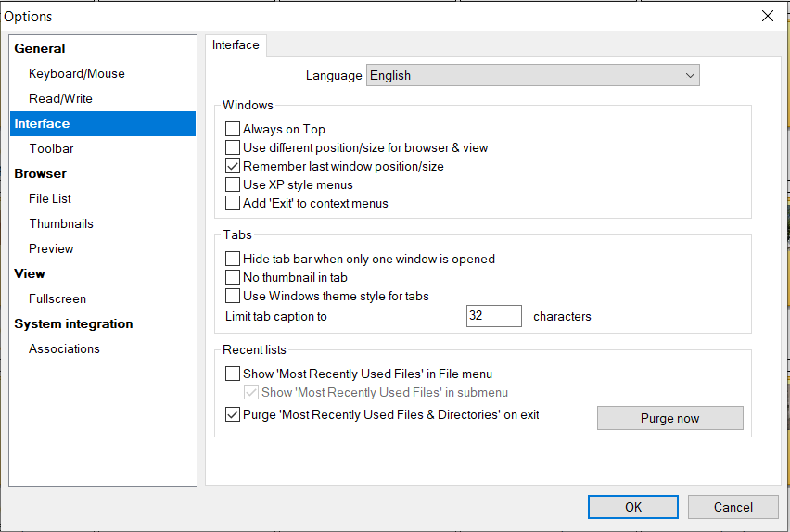The image size is (790, 532).
Task: Toggle Remember last window position/size
Action: tap(233, 167)
